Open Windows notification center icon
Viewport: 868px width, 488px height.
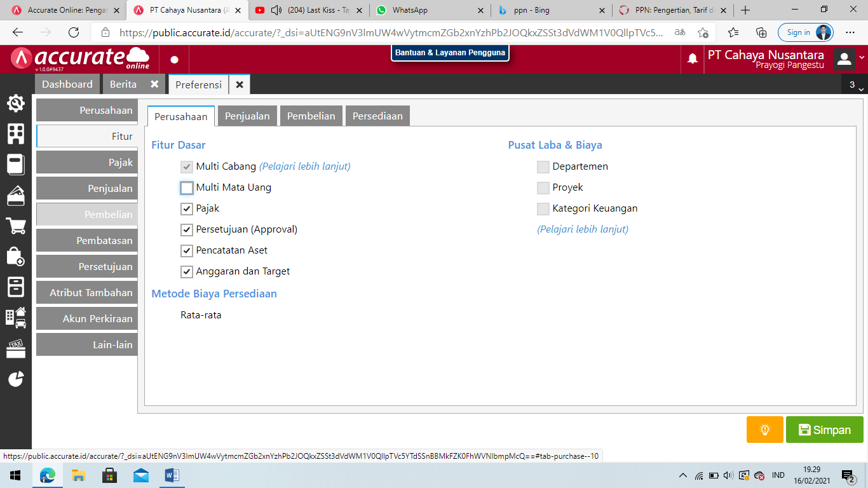click(848, 475)
